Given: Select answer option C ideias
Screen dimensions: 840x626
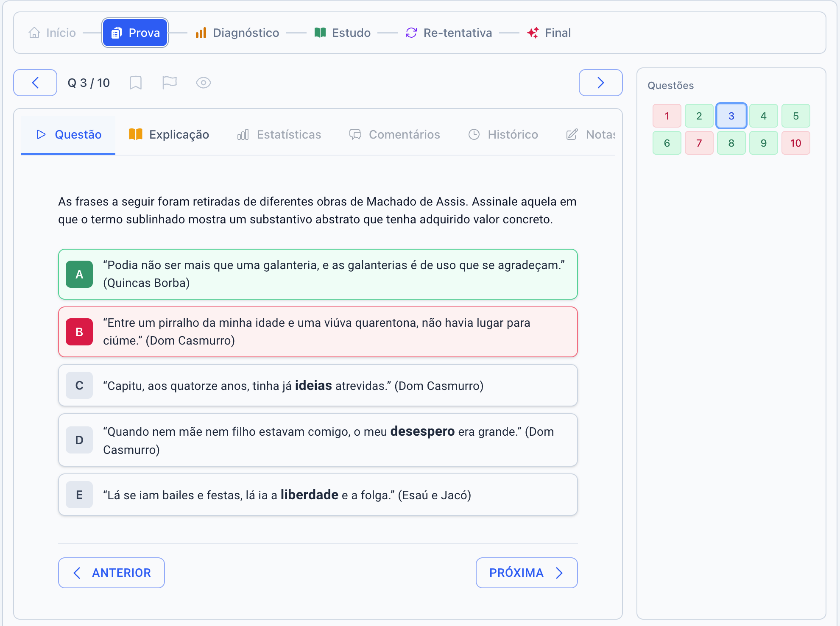Looking at the screenshot, I should pos(318,385).
